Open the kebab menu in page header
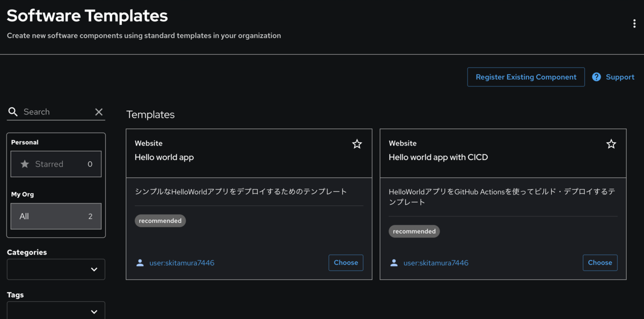Viewport: 644px width, 319px height. coord(634,23)
